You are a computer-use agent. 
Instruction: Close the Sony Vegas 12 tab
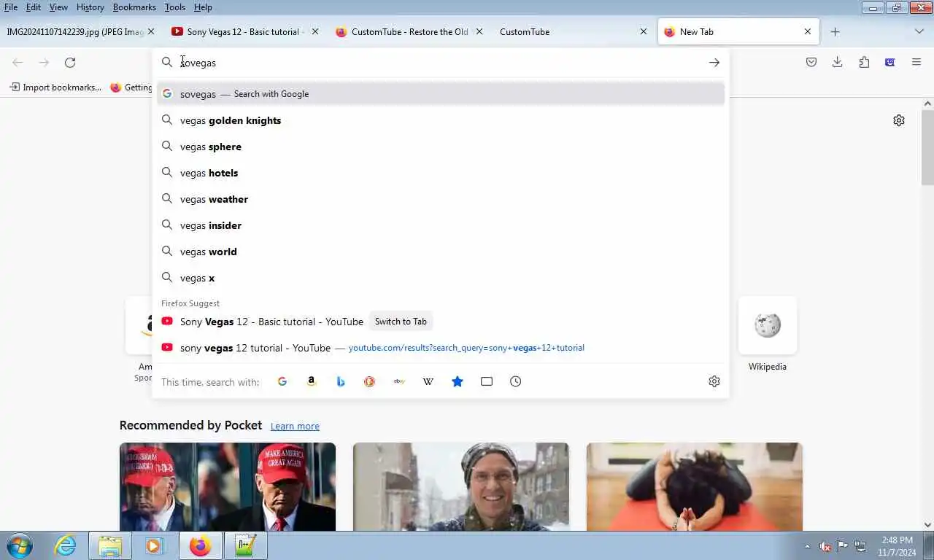(315, 32)
